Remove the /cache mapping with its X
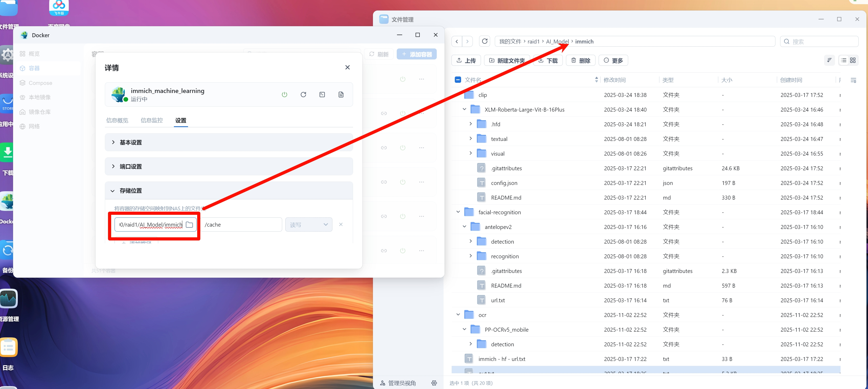Screen dimensions: 868x389 tap(341, 225)
